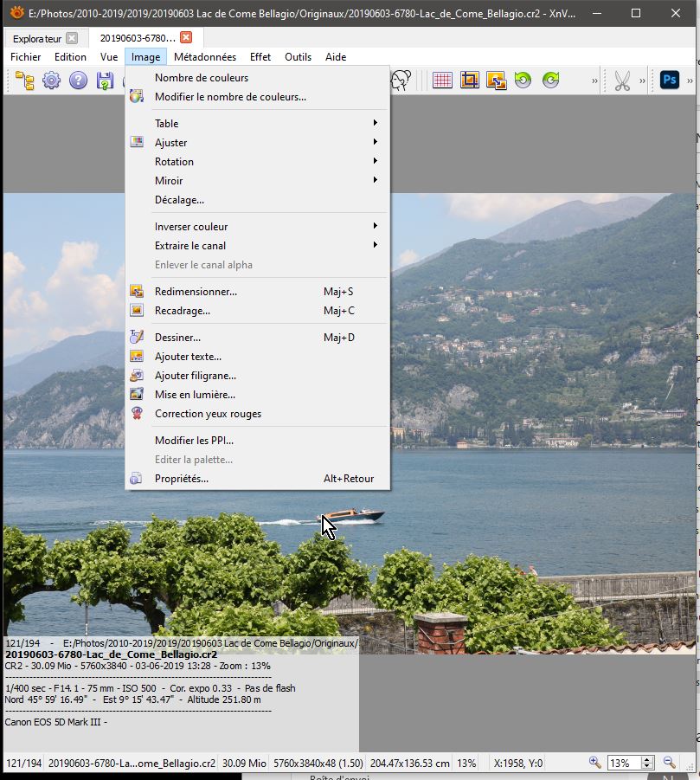
Task: Open the Métadonnées menu
Action: (204, 57)
